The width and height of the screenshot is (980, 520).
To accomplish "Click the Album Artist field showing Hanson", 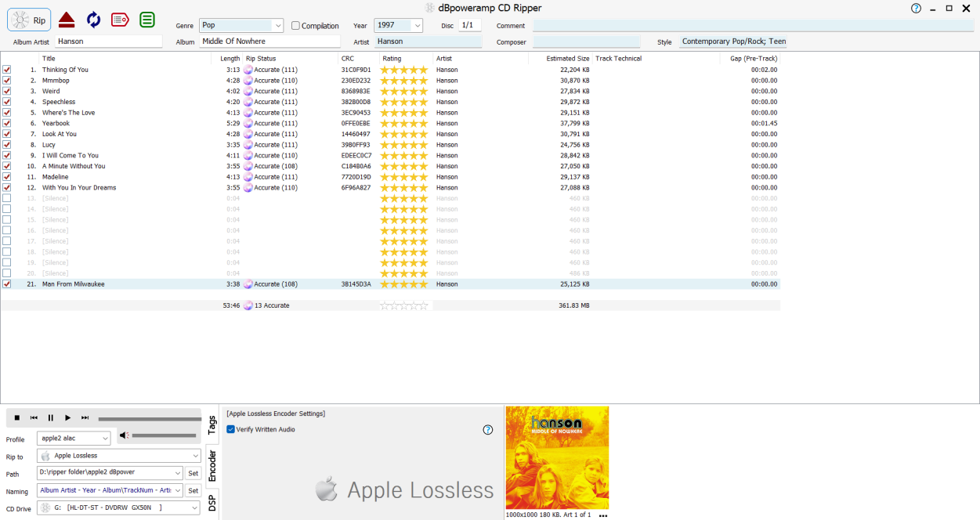I will [109, 42].
